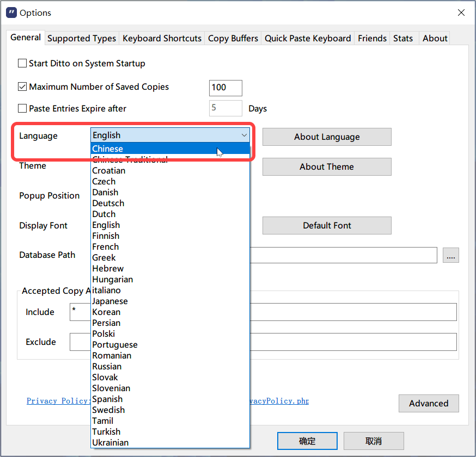Choose Russian from the list

[170, 367]
